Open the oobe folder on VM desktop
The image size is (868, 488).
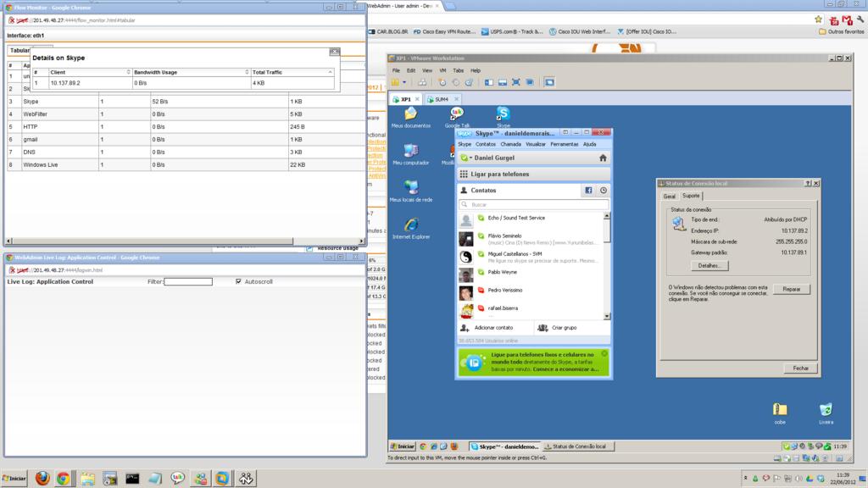pos(780,413)
